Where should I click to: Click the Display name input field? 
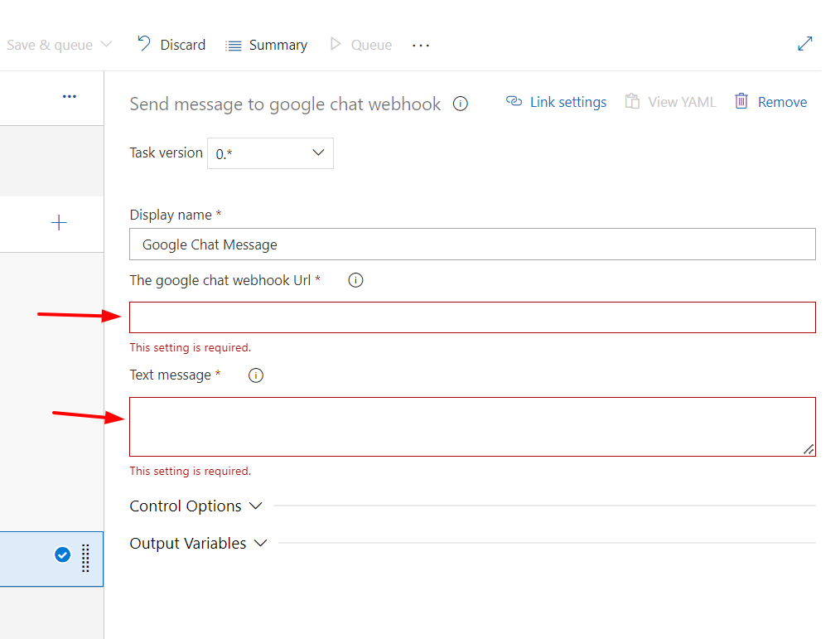click(472, 244)
